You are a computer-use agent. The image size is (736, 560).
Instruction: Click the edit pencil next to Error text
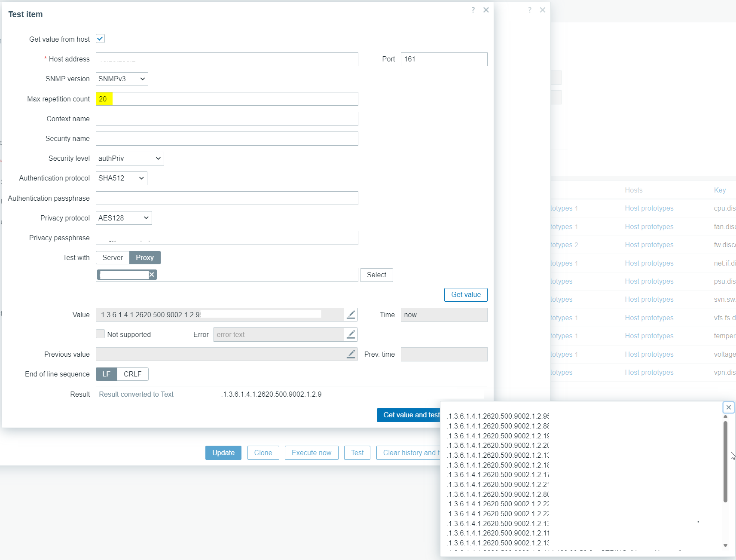point(351,334)
